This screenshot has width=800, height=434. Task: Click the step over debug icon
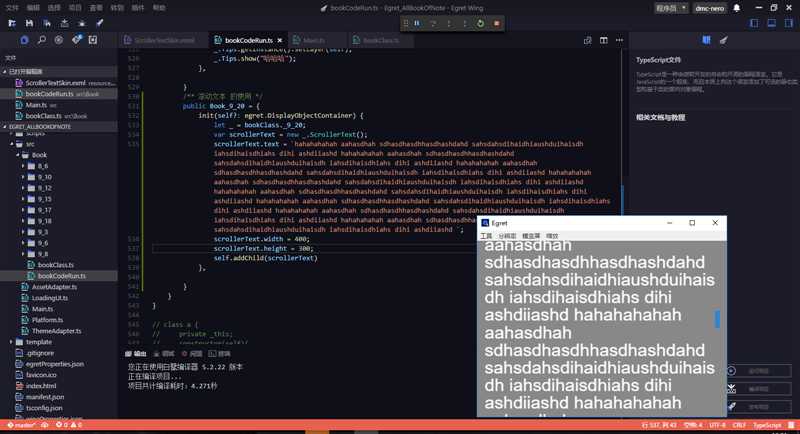pos(433,23)
